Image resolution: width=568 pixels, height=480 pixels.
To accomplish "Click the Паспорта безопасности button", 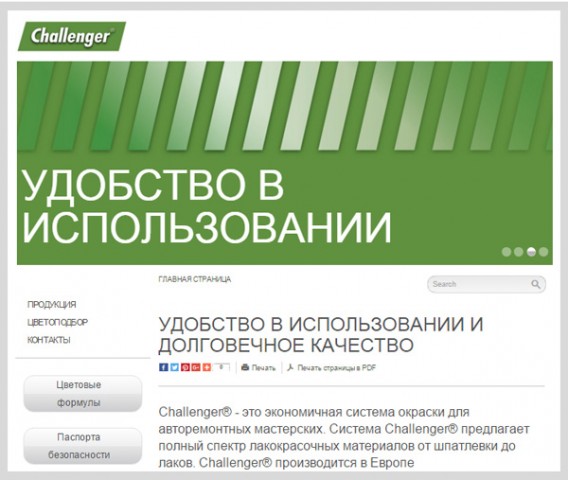I will (83, 446).
